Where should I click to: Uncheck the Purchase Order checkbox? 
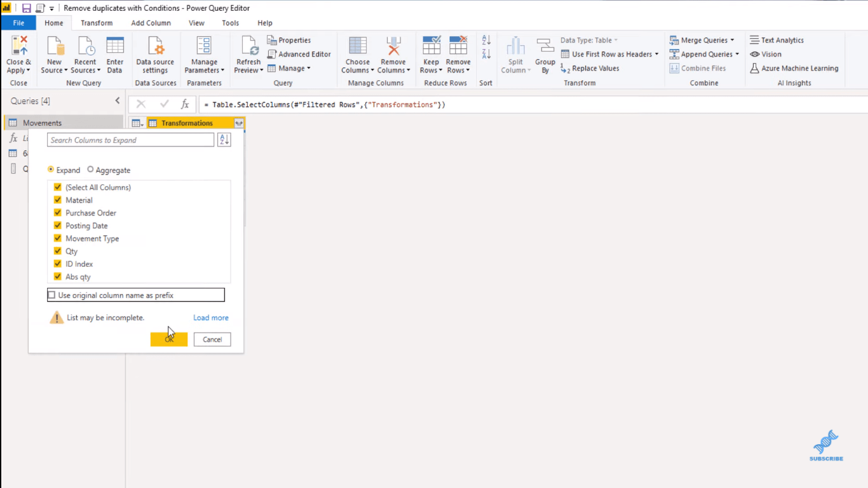[x=58, y=213]
